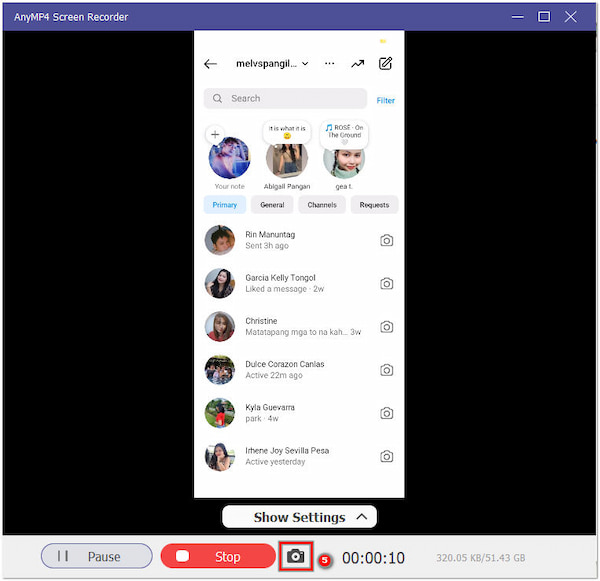Open chat with Kyla Guevarra
This screenshot has width=600, height=581.
coord(299,413)
